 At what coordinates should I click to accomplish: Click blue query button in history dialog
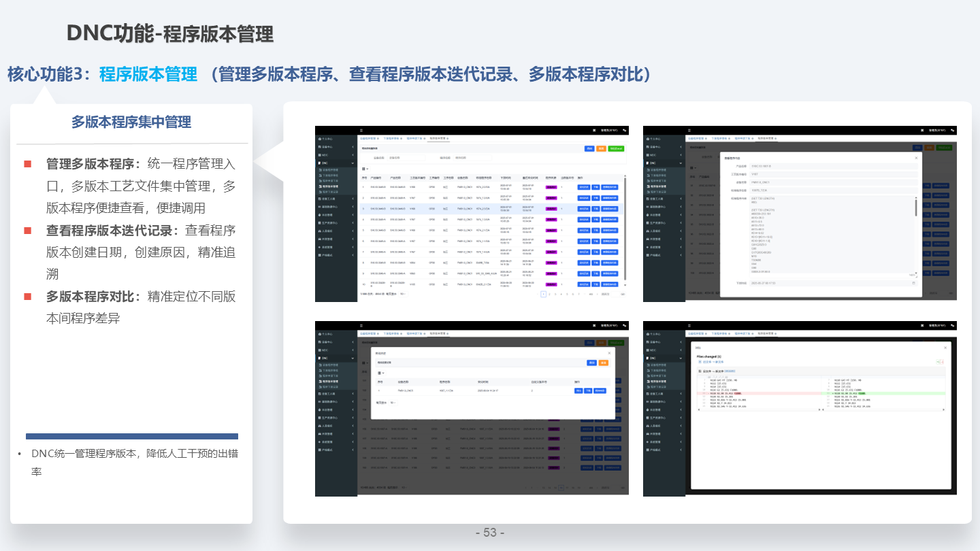(x=591, y=363)
